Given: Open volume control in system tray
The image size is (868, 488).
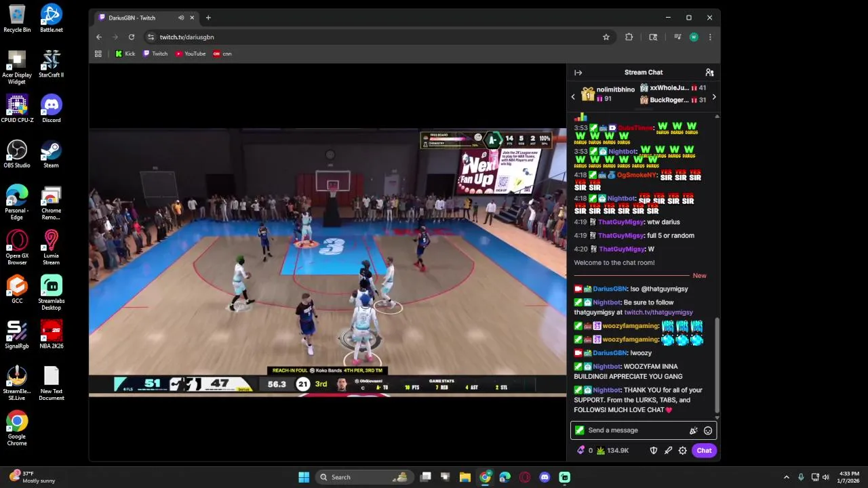Looking at the screenshot, I should click(825, 477).
